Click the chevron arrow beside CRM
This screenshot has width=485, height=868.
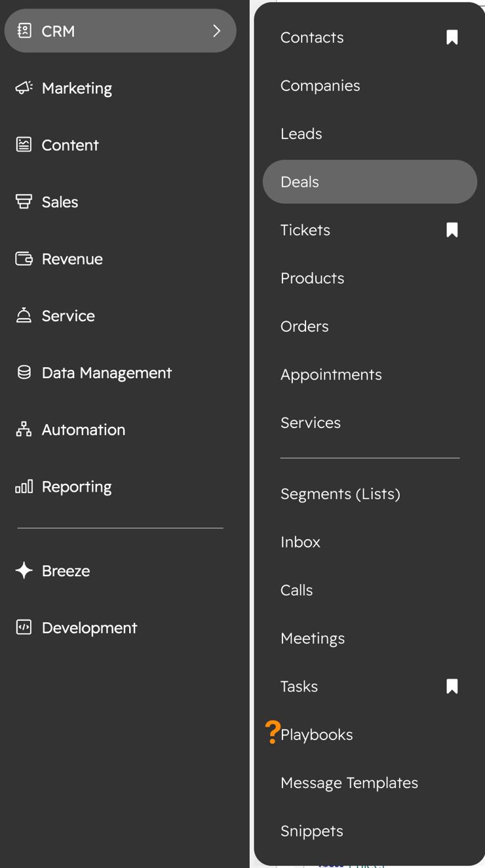(217, 31)
